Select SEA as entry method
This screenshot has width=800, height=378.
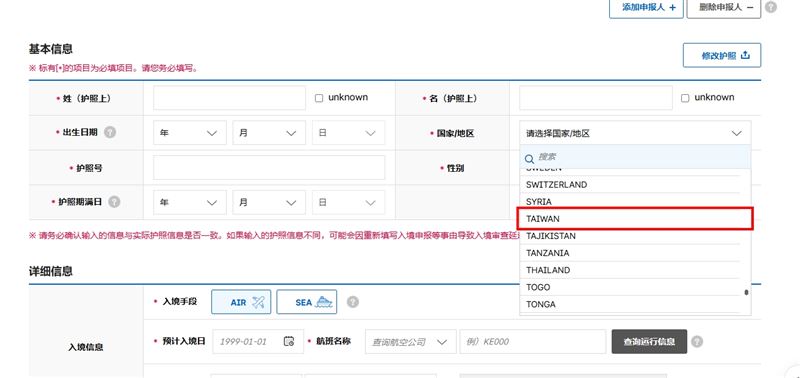[307, 302]
